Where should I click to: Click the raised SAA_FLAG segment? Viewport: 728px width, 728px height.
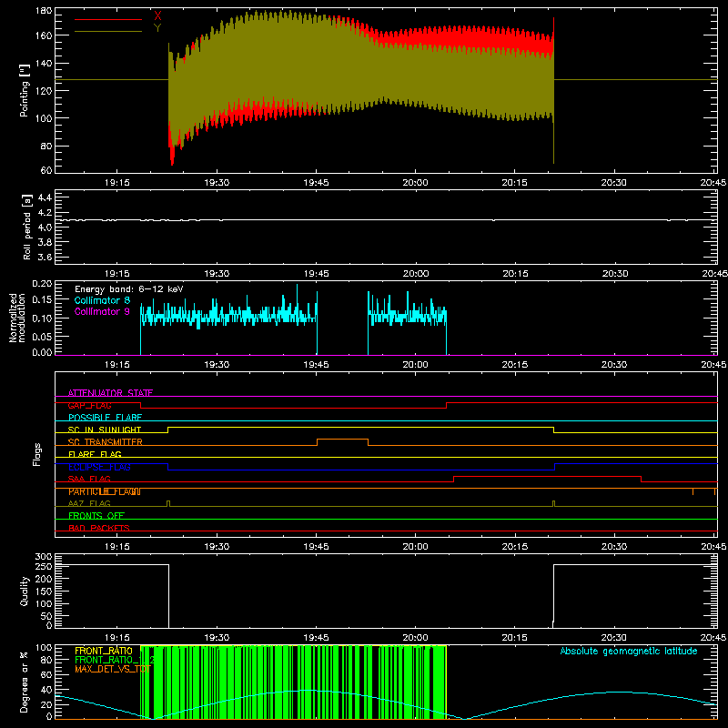coord(548,476)
